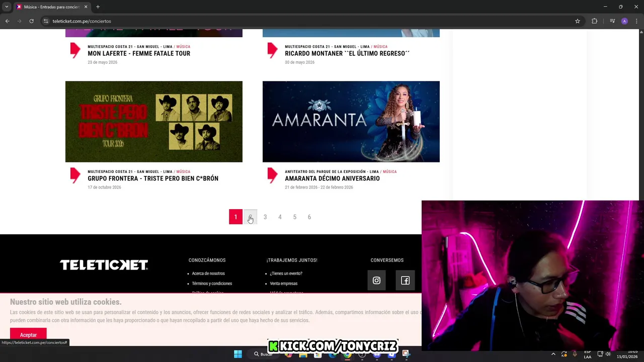644x362 pixels.
Task: Click the Música category under Amaranta venue
Action: click(389, 172)
